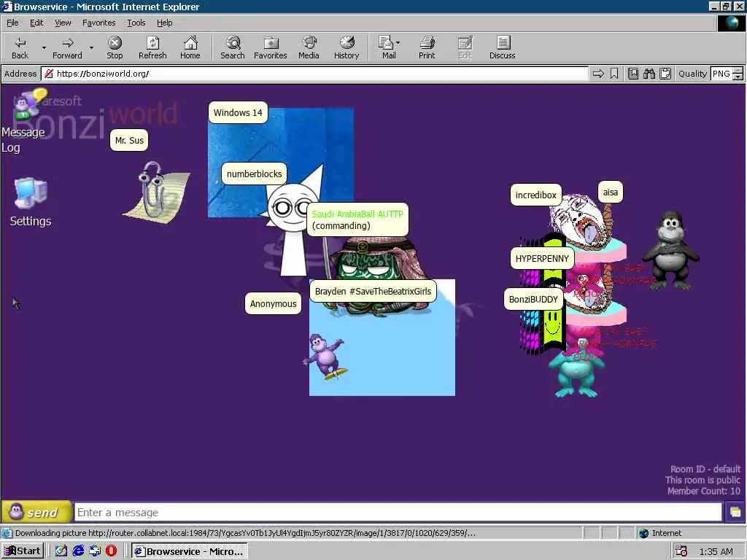747x560 pixels.
Task: Step Quality selector down arrow
Action: 738,77
